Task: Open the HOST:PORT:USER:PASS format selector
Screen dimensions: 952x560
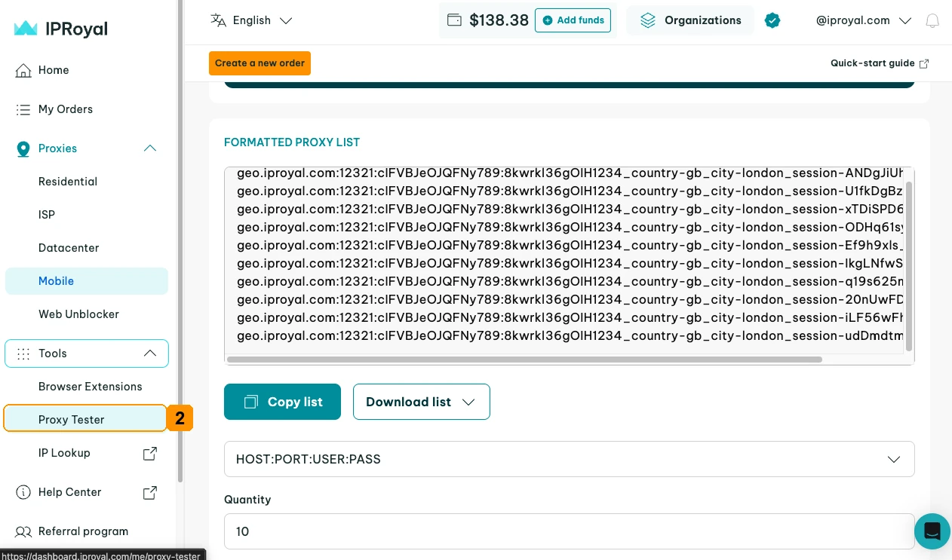Action: click(570, 459)
